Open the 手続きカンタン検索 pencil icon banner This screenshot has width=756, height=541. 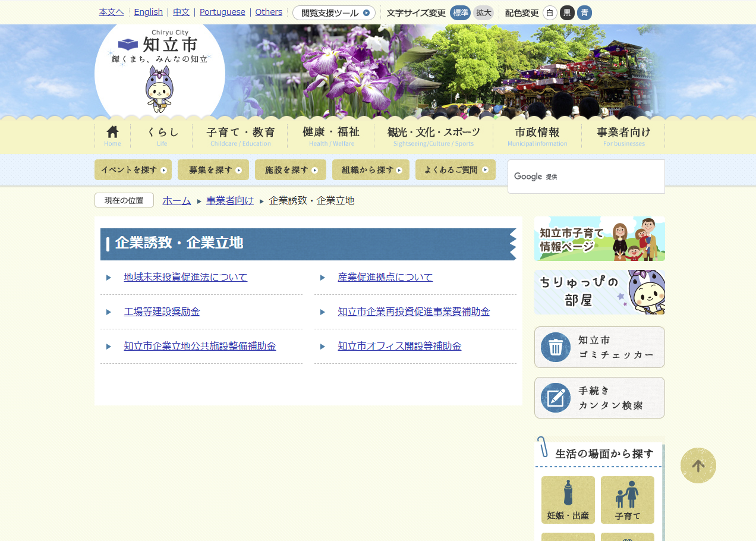click(600, 398)
